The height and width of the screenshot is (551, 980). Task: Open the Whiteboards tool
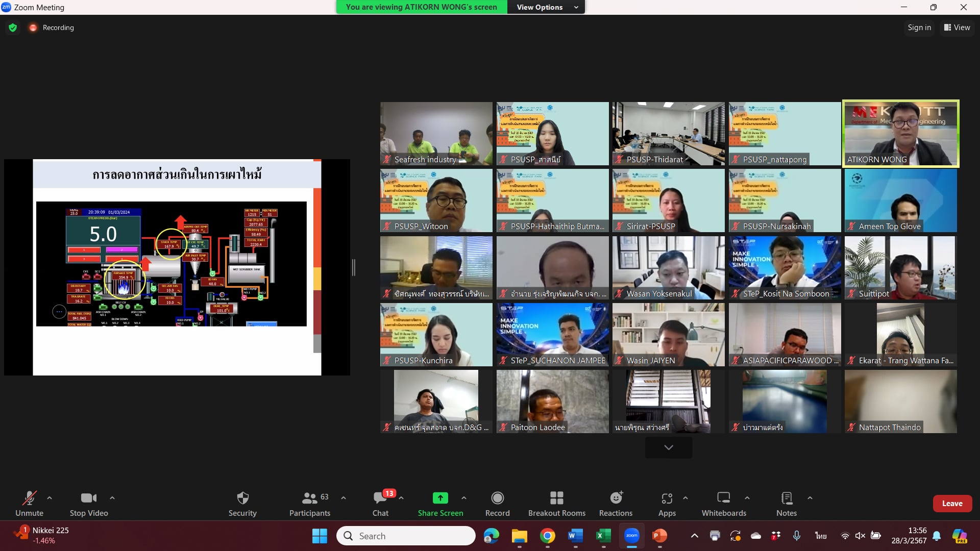(x=723, y=503)
